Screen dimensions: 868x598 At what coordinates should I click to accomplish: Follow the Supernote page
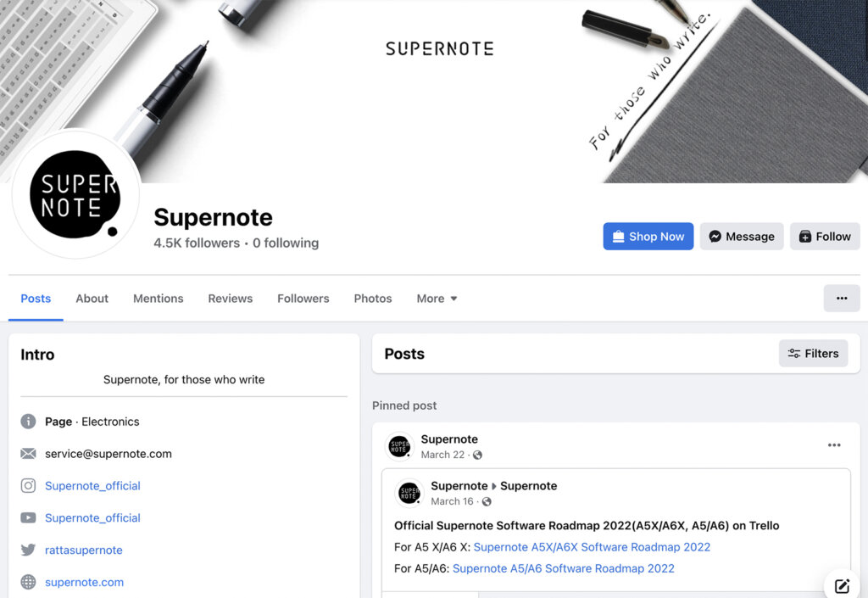(824, 236)
